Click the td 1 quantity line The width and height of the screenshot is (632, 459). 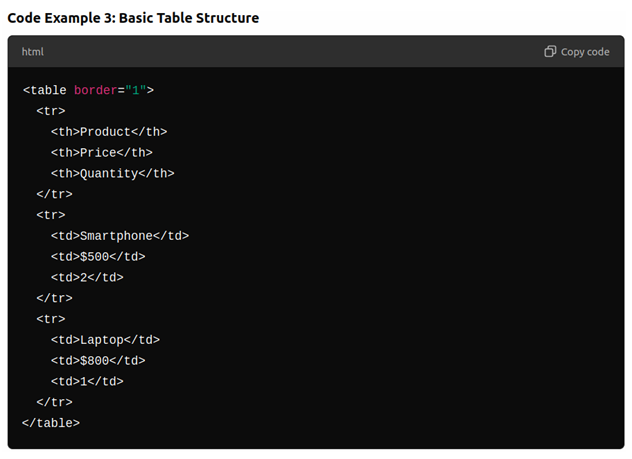87,382
